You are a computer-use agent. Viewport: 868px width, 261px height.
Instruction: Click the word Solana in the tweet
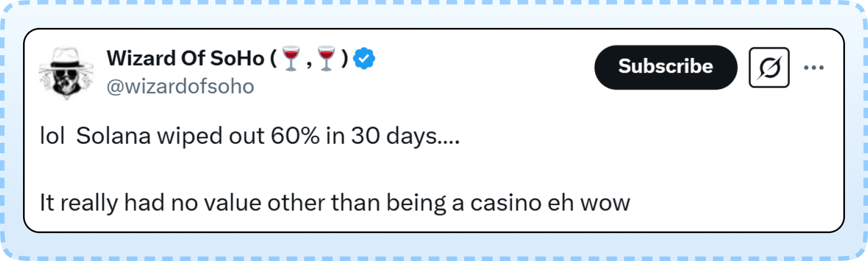[113, 136]
